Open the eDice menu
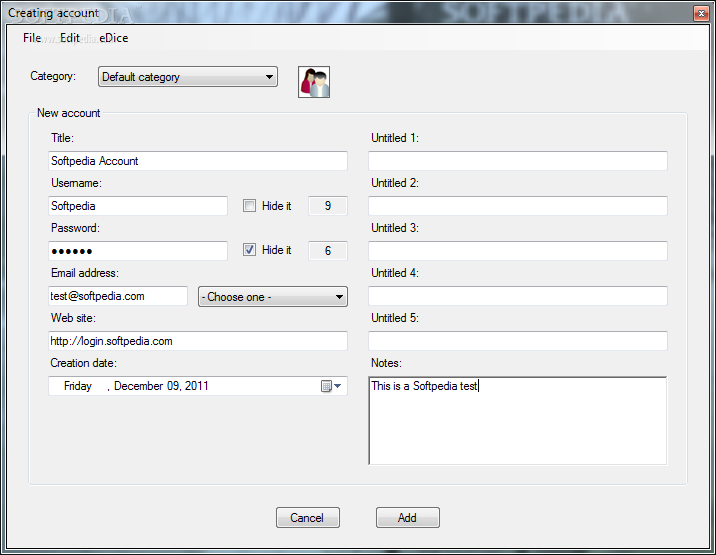The height and width of the screenshot is (555, 716). click(x=114, y=38)
